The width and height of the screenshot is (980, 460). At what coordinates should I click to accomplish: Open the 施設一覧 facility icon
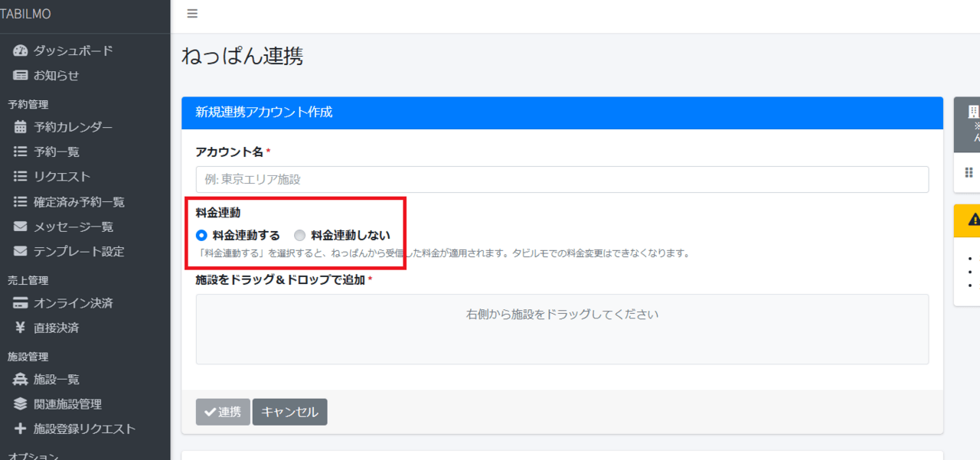tap(21, 380)
